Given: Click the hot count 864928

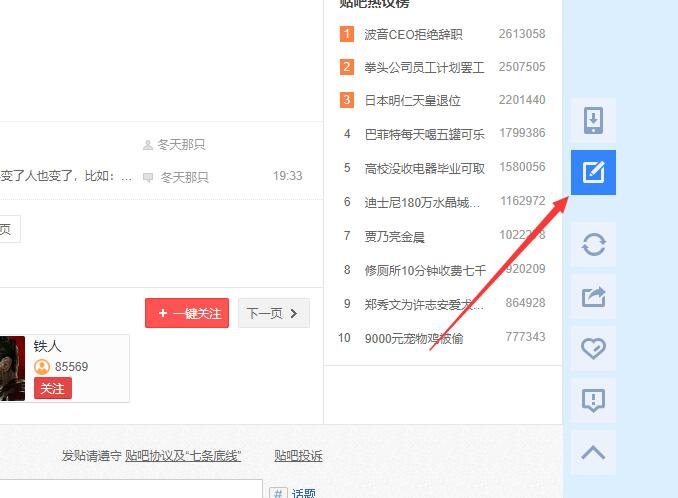Looking at the screenshot, I should [525, 303].
